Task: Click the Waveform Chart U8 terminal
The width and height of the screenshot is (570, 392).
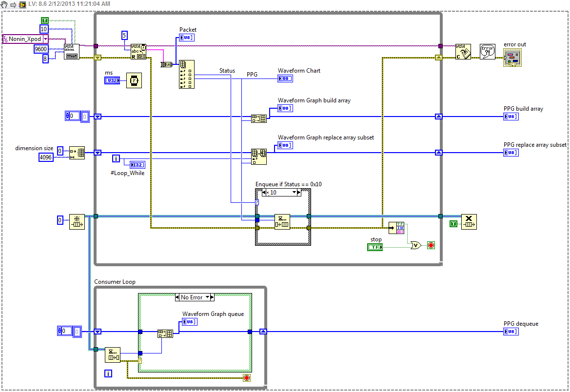Action: (x=285, y=78)
